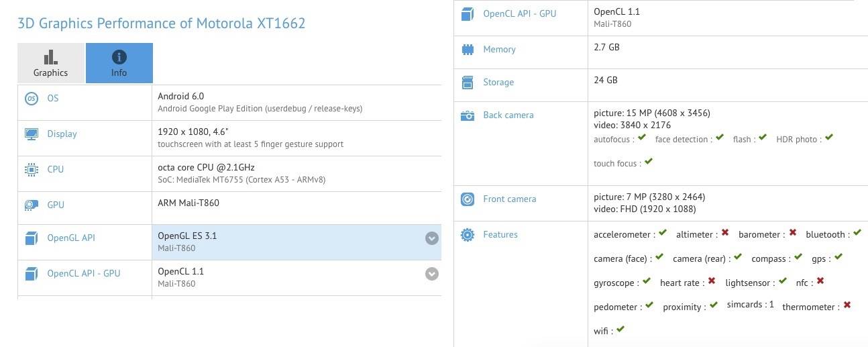Click the compass check mark
The image size is (868, 347).
click(798, 257)
